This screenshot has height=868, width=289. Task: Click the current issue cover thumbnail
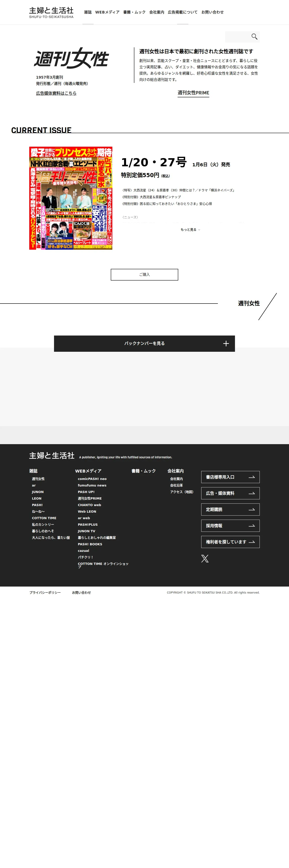[71, 198]
